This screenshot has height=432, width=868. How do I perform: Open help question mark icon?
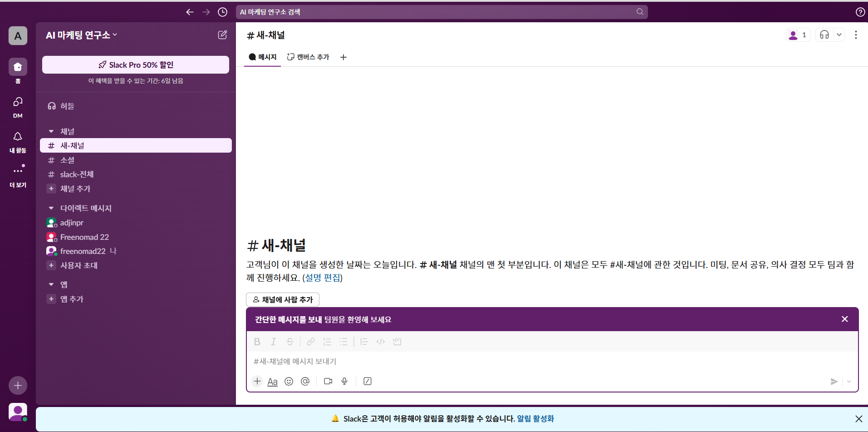pos(860,12)
